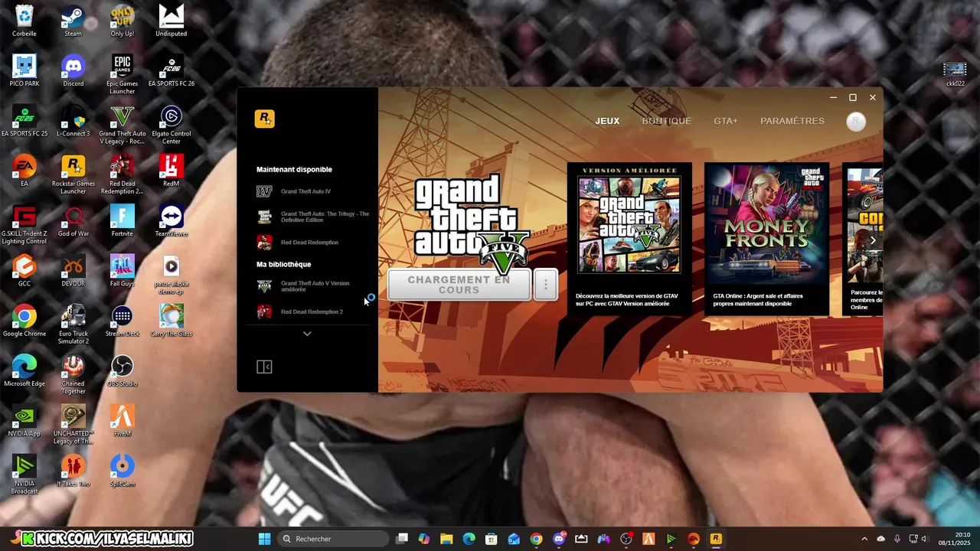Open the EA app desktop icon
This screenshot has width=980, height=551.
[x=24, y=171]
